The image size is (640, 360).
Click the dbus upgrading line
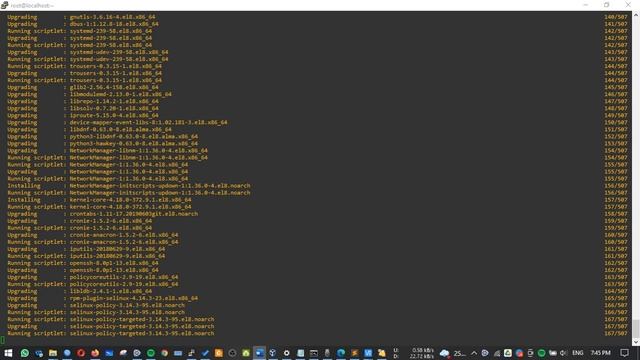pos(83,24)
